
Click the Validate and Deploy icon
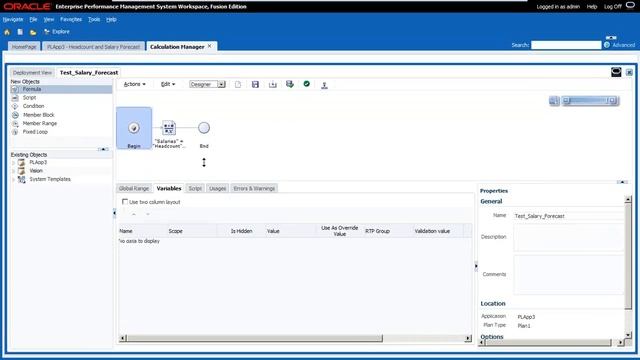click(290, 84)
